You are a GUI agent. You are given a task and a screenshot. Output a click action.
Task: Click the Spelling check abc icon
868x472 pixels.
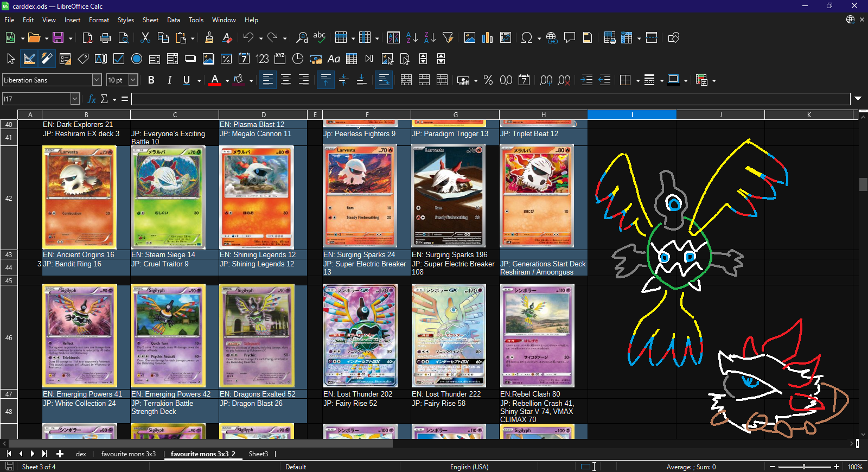320,37
